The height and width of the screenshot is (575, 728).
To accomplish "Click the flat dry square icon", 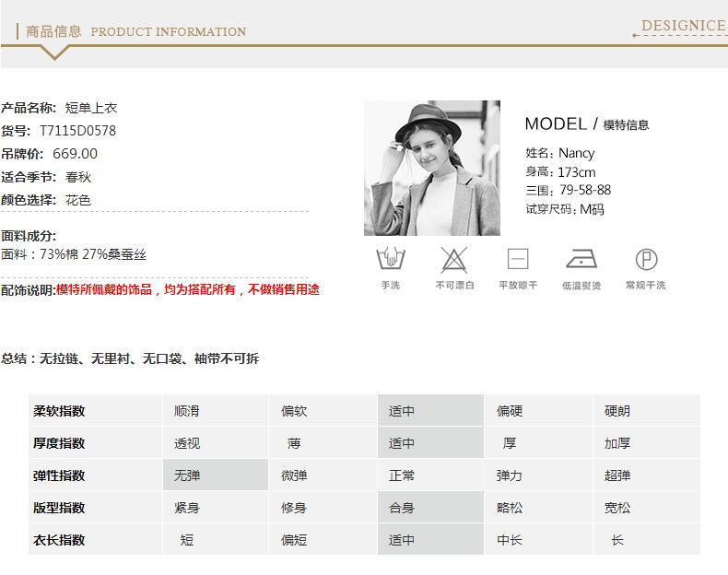I will click(518, 258).
